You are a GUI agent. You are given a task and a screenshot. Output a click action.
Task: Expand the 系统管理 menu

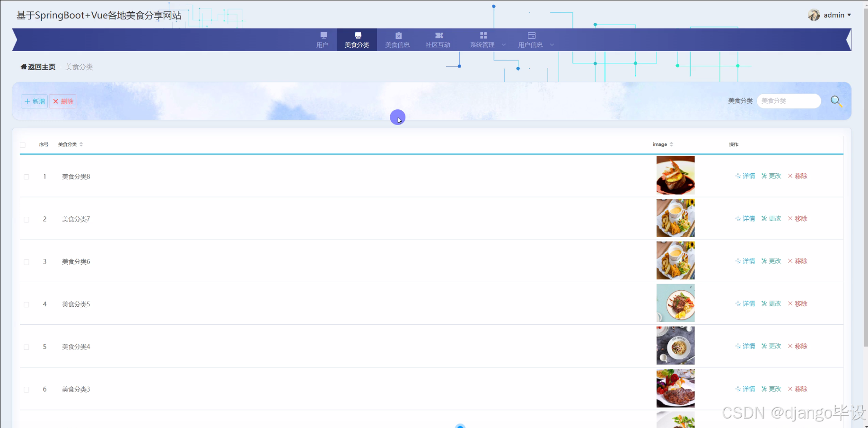click(487, 40)
